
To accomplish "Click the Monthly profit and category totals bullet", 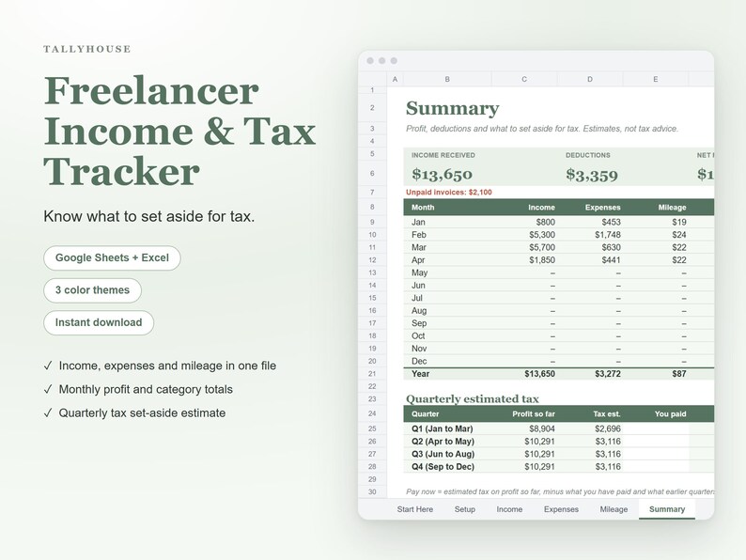I will click(x=138, y=389).
